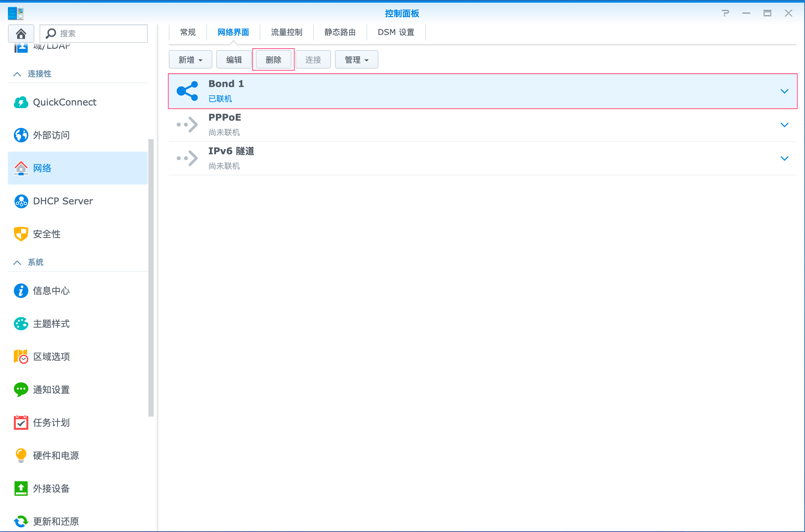Click the 连接 button

(x=313, y=60)
